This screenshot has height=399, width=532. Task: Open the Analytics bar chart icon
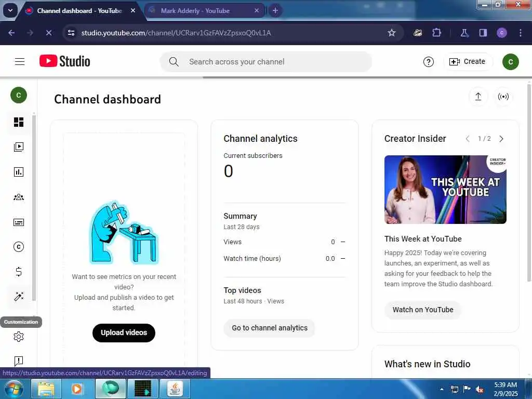[19, 172]
